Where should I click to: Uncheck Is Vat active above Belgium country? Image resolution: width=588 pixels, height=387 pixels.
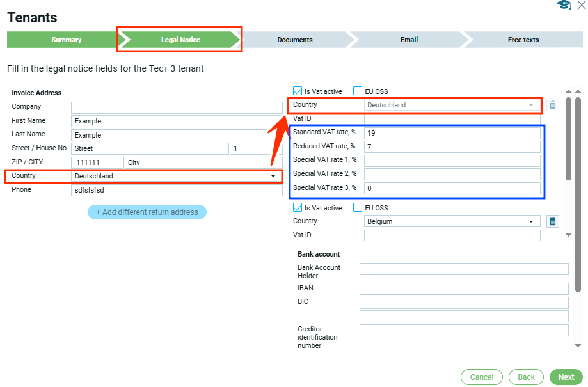pyautogui.click(x=298, y=208)
